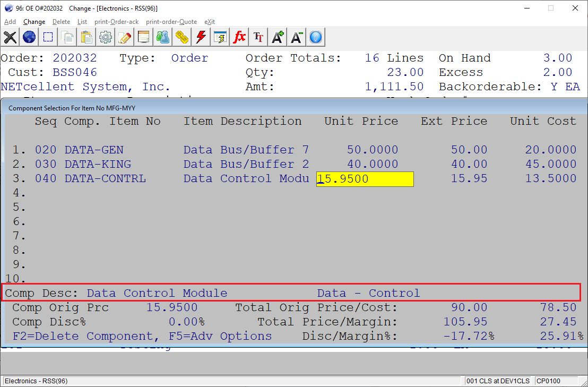Screen dimensions: 588x387
Task: Click the app icon in the title bar
Action: point(8,8)
